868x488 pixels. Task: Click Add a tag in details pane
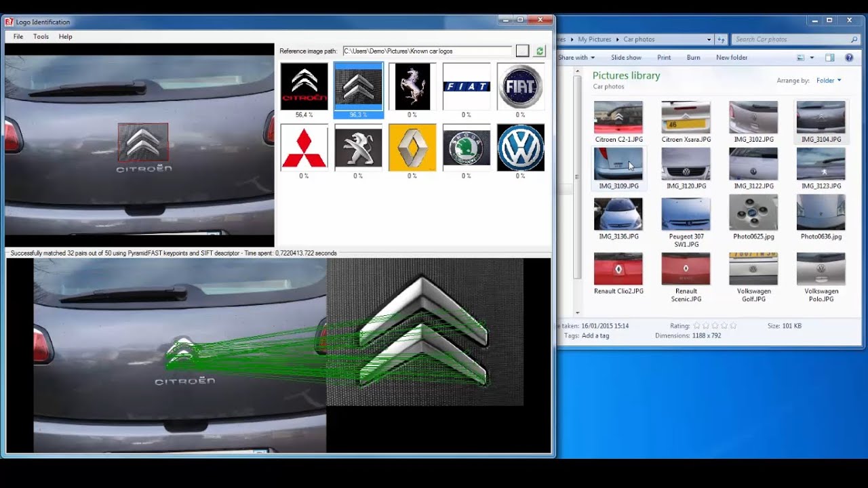pos(596,335)
